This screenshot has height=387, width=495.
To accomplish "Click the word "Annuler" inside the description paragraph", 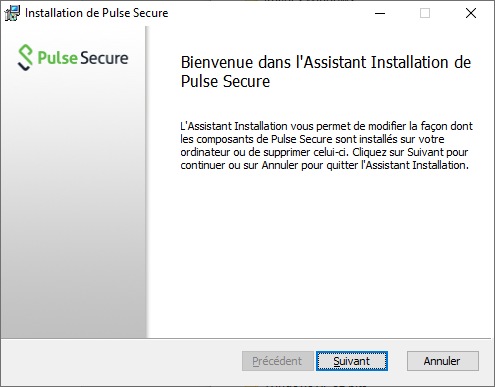I will 279,165.
